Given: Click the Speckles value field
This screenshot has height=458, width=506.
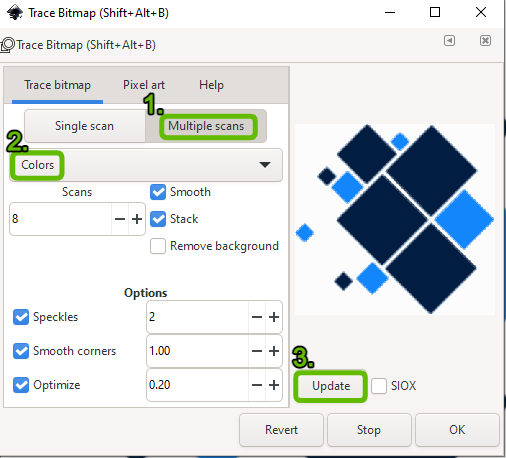Looking at the screenshot, I should (197, 317).
